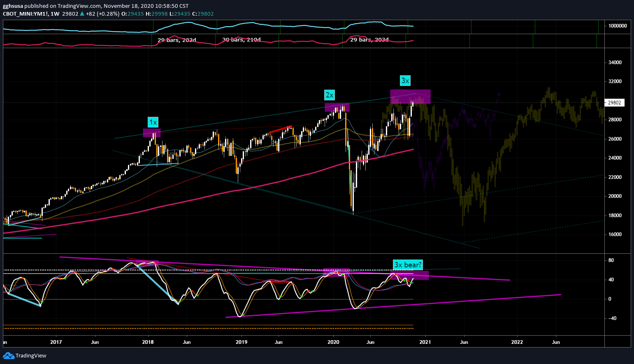Viewport: 634px width, 364px height.
Task: Click the 34000 price axis label
Action: click(615, 63)
